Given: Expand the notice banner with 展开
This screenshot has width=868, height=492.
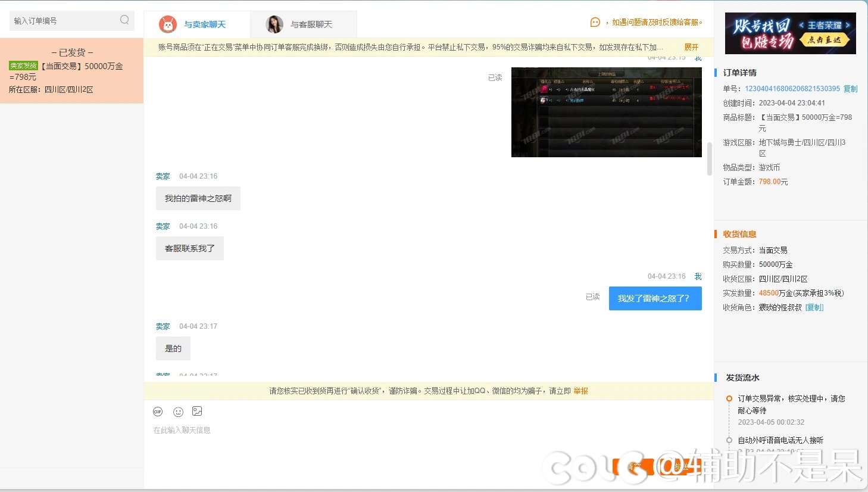Looking at the screenshot, I should pyautogui.click(x=691, y=47).
